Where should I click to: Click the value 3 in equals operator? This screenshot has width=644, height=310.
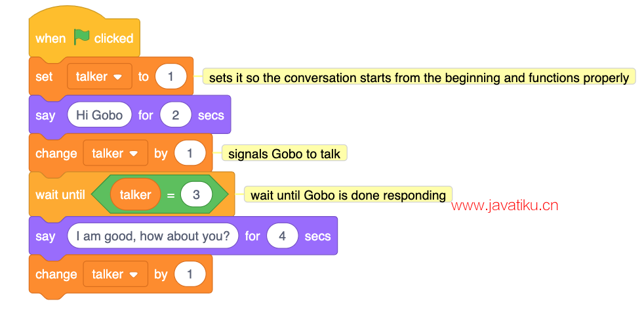tap(196, 194)
